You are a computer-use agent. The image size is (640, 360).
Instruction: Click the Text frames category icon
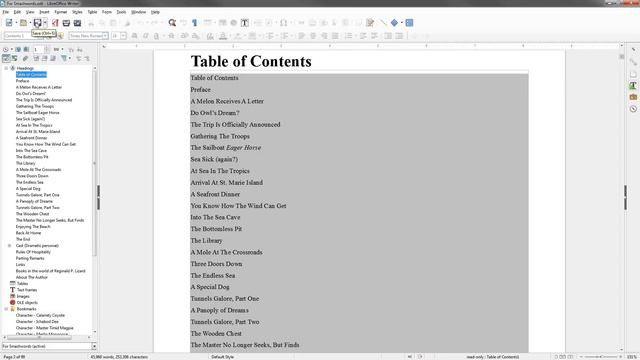pos(13,290)
